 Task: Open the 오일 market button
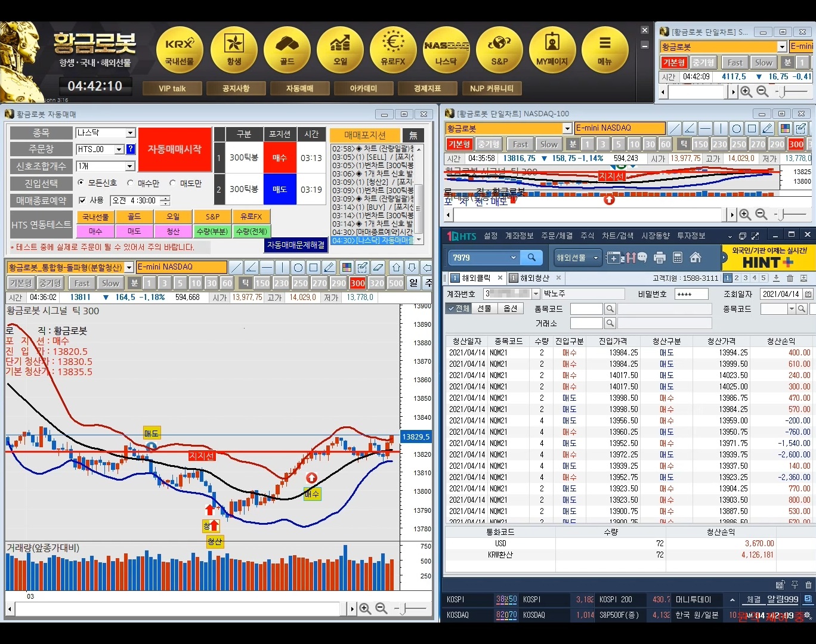(x=340, y=50)
